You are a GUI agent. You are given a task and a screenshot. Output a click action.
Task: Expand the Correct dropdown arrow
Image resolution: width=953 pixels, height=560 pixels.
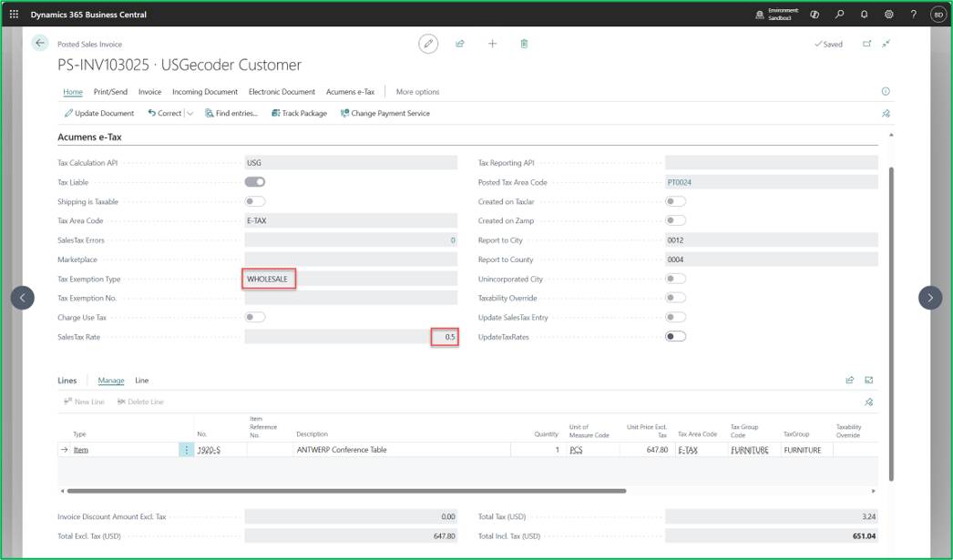click(190, 114)
